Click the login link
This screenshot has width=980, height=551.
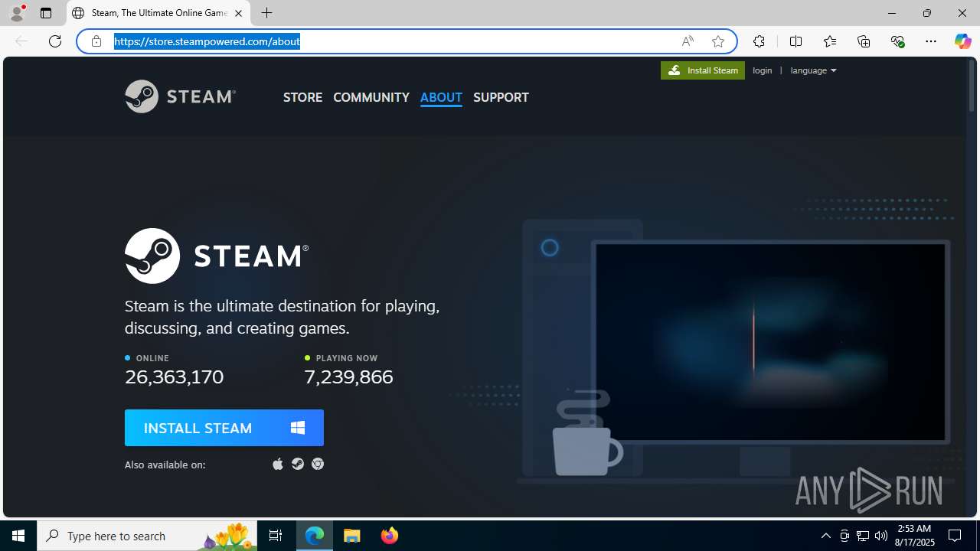[763, 70]
